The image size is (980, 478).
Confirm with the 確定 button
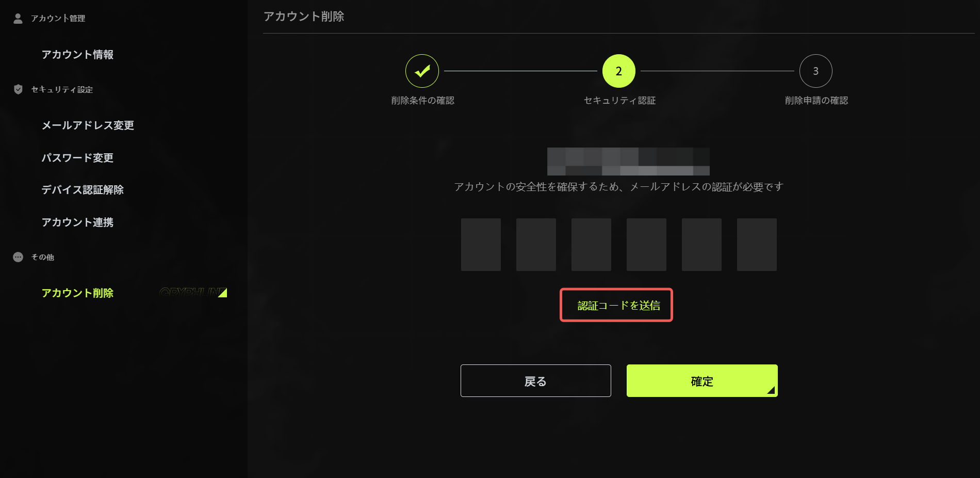[x=702, y=381]
